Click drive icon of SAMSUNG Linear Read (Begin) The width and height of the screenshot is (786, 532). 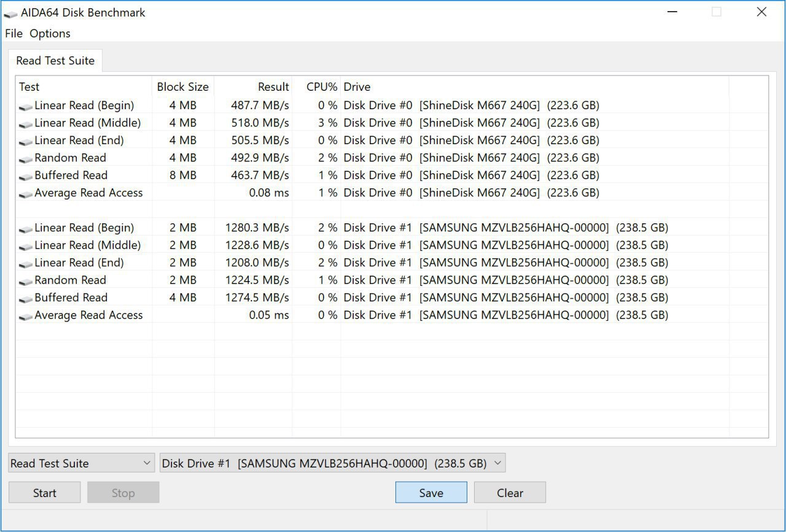pos(25,229)
